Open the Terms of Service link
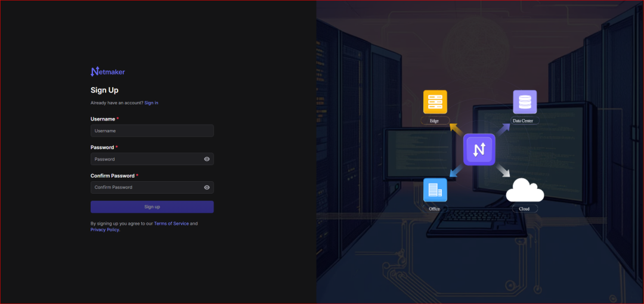 coord(171,224)
